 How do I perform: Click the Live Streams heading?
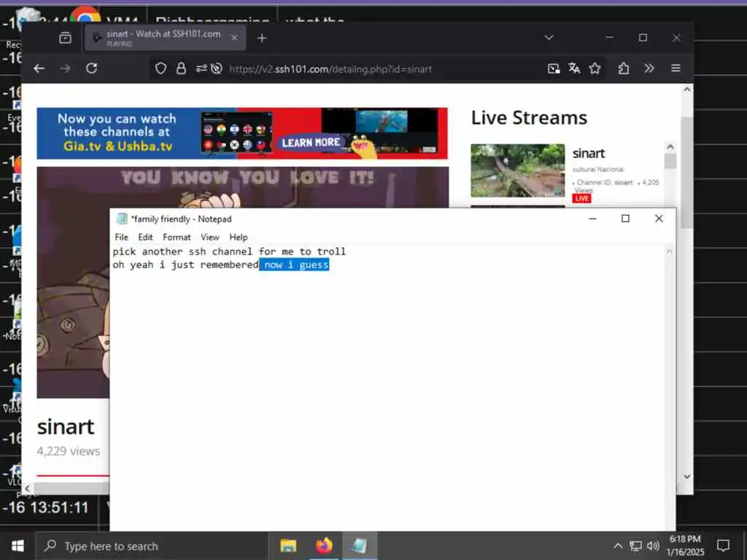(529, 117)
